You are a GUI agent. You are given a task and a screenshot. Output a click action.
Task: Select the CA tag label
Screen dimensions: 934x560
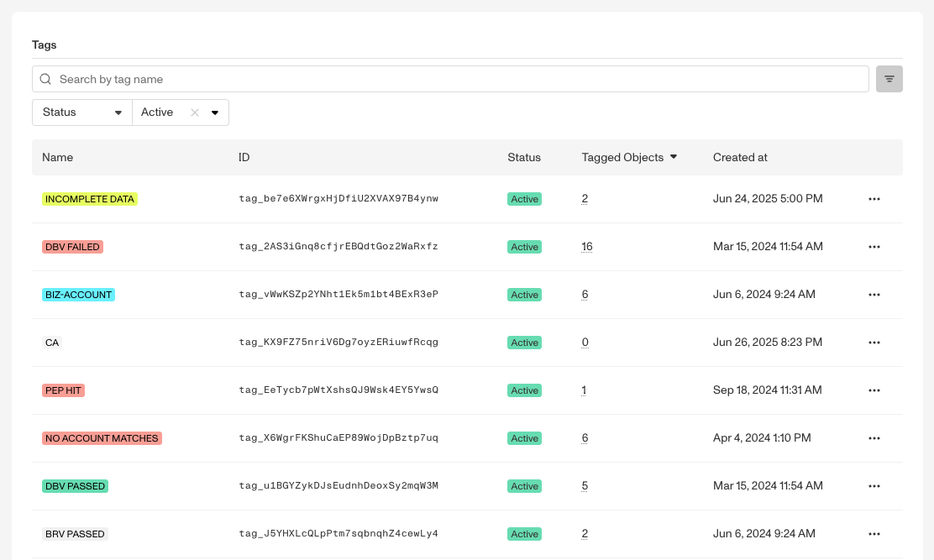pyautogui.click(x=52, y=343)
